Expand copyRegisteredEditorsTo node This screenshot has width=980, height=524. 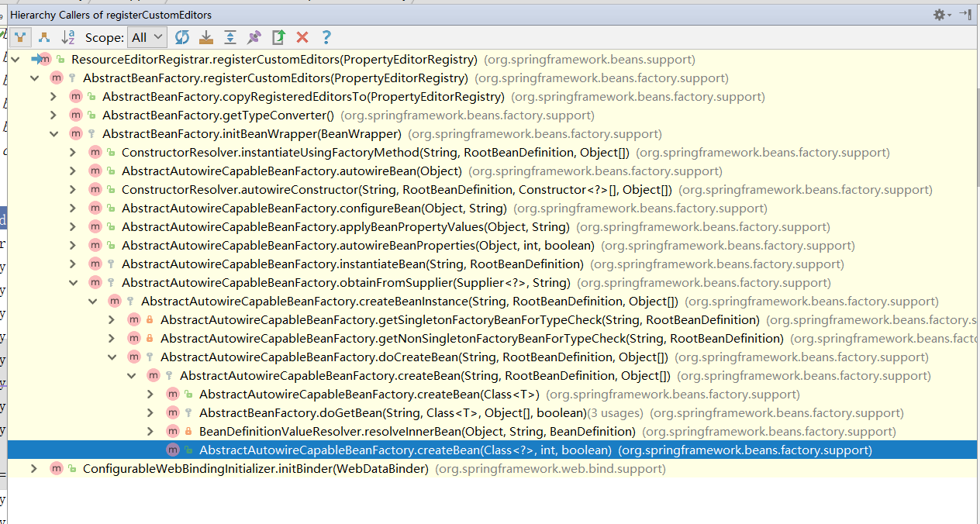(53, 97)
